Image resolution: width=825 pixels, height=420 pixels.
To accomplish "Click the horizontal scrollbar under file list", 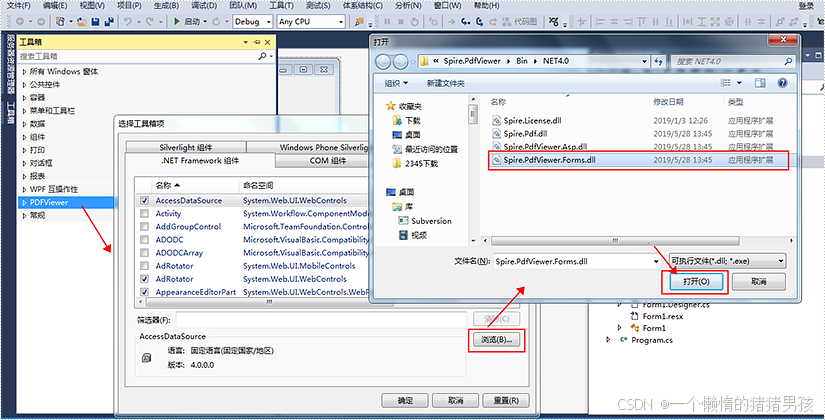I will coord(614,241).
